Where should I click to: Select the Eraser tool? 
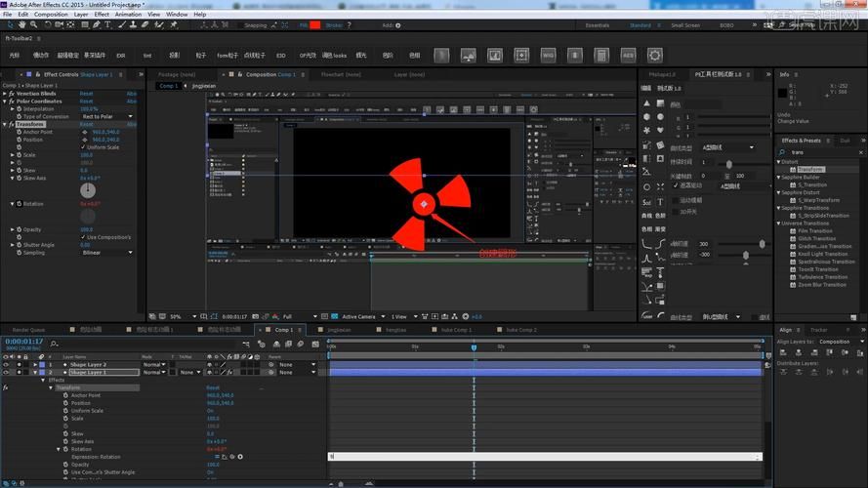click(x=145, y=25)
